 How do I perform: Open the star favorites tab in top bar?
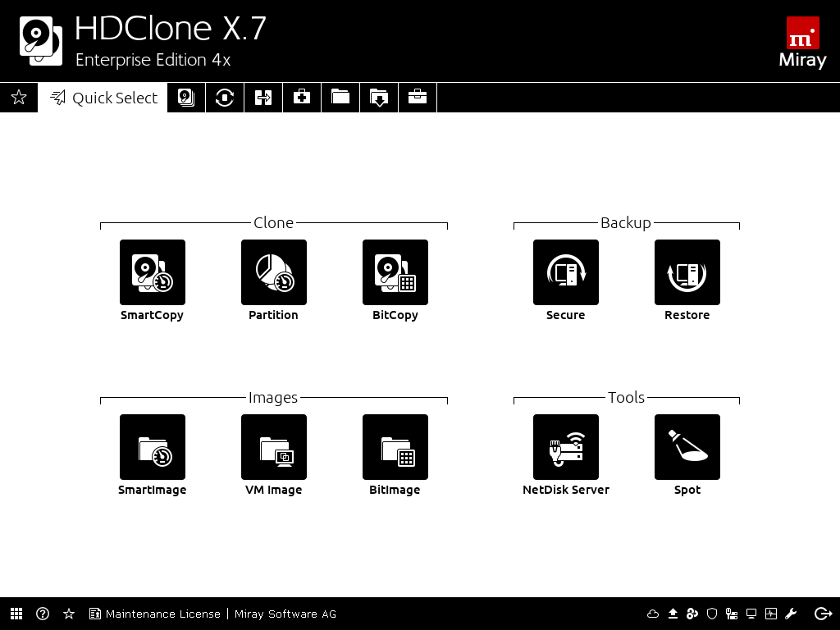(19, 98)
